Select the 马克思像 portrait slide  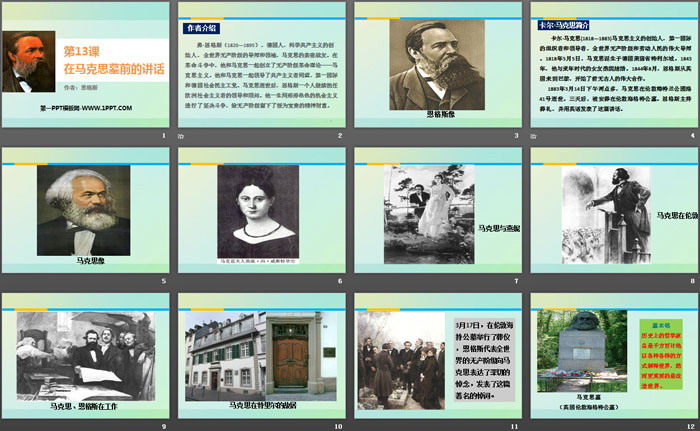click(x=86, y=210)
